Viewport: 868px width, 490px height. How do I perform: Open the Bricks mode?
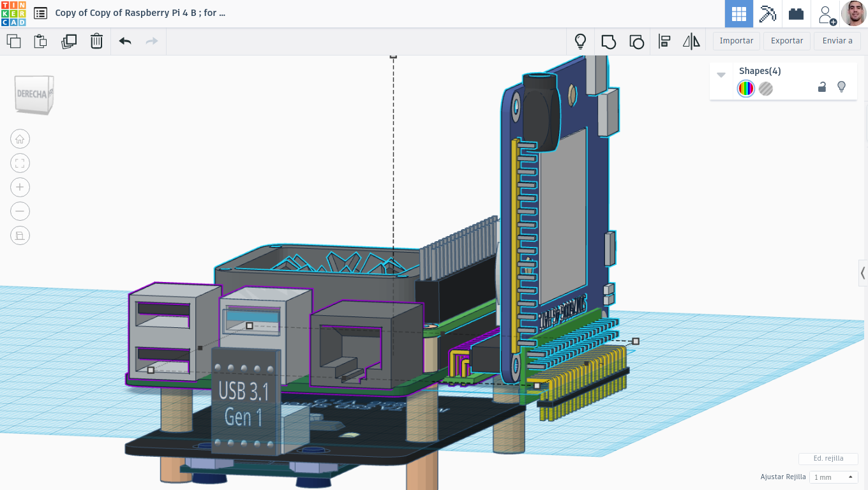pyautogui.click(x=796, y=13)
